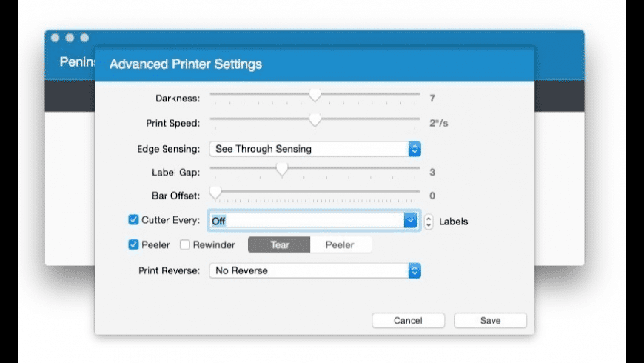
Task: Switch to the Peeler segment
Action: (x=340, y=244)
